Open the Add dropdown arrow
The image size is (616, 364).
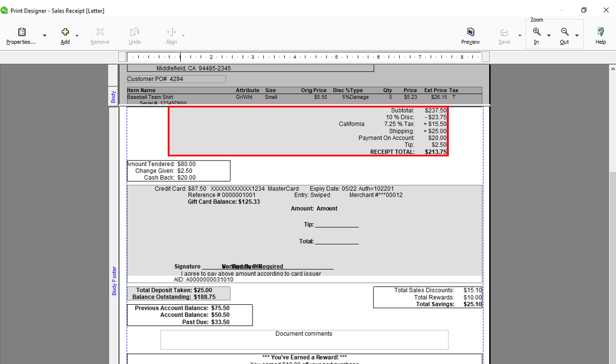(x=76, y=36)
